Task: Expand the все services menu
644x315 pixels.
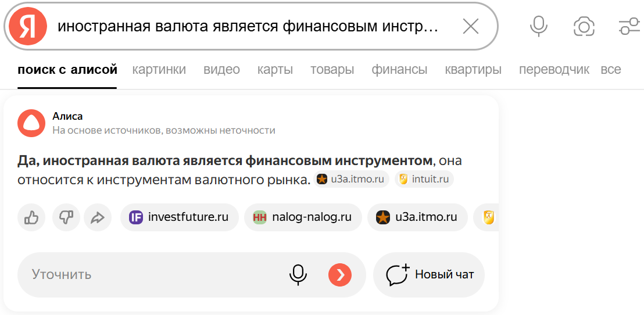Action: tap(611, 70)
